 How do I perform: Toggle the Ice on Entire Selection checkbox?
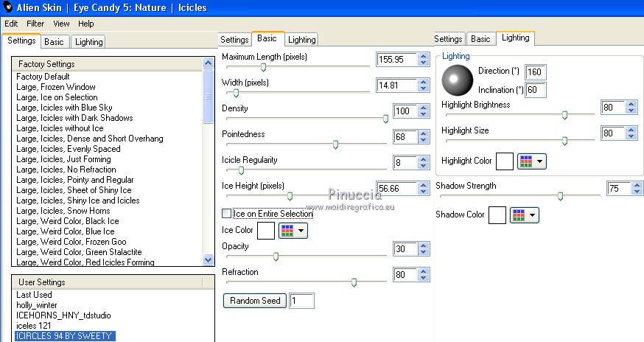pyautogui.click(x=226, y=213)
